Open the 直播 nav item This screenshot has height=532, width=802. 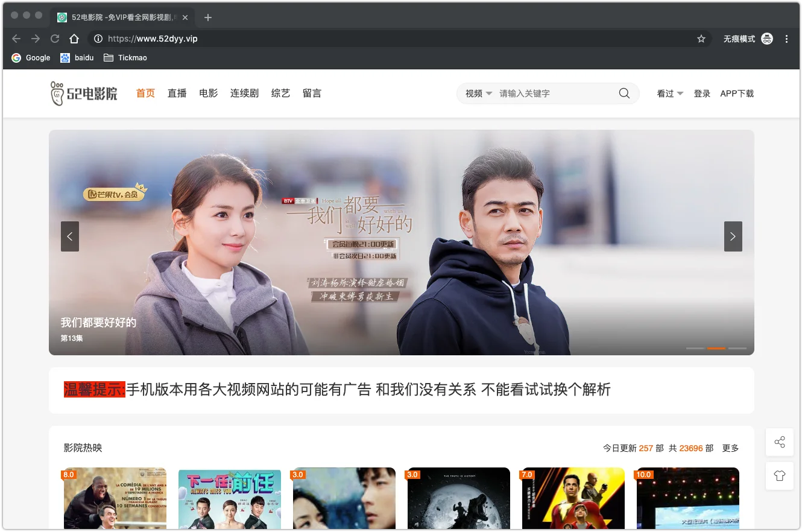177,93
